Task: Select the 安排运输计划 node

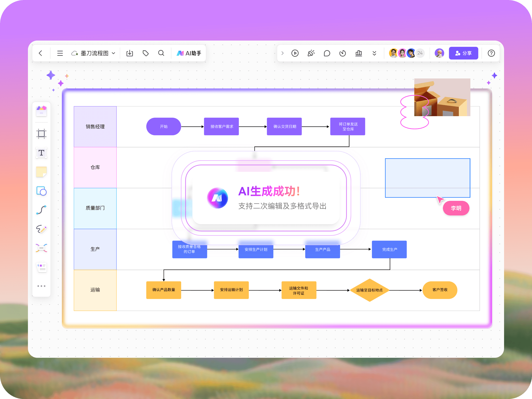Action: (231, 290)
